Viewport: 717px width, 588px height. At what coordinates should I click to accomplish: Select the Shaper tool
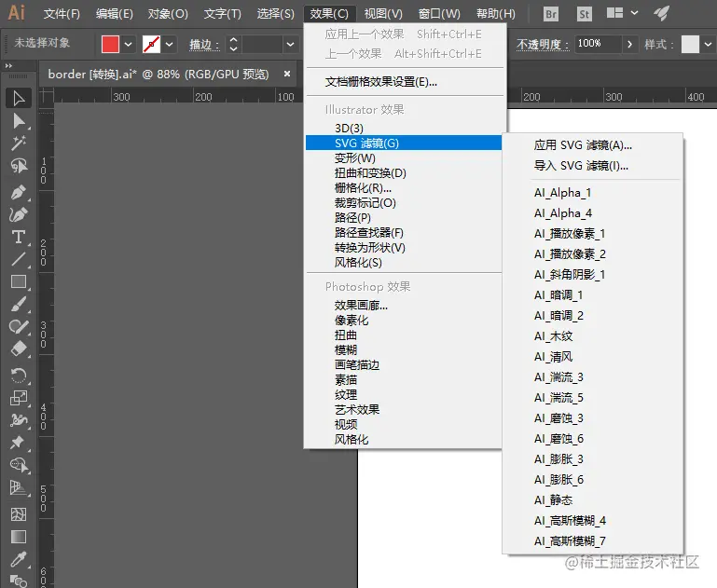click(x=19, y=327)
